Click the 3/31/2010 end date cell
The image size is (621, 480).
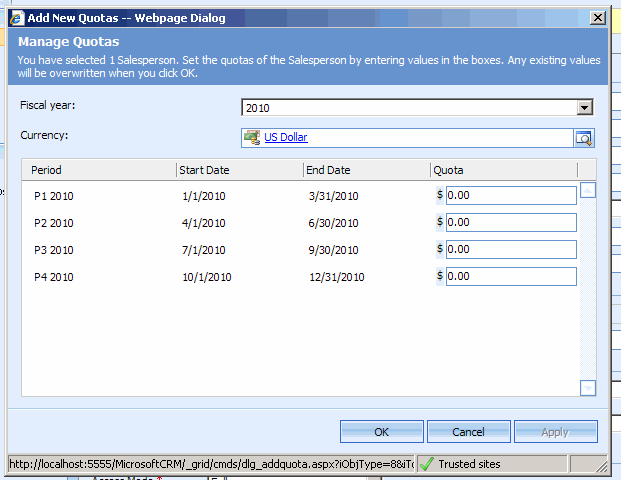coord(333,196)
